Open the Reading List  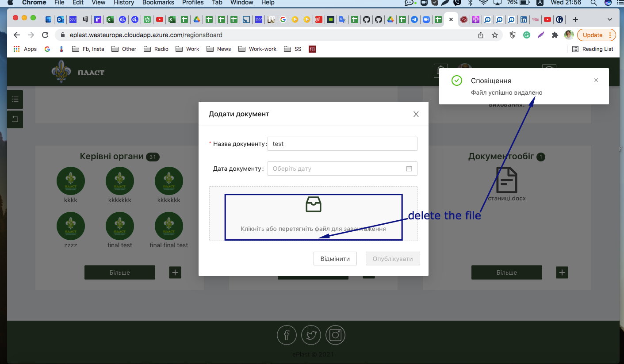point(593,49)
